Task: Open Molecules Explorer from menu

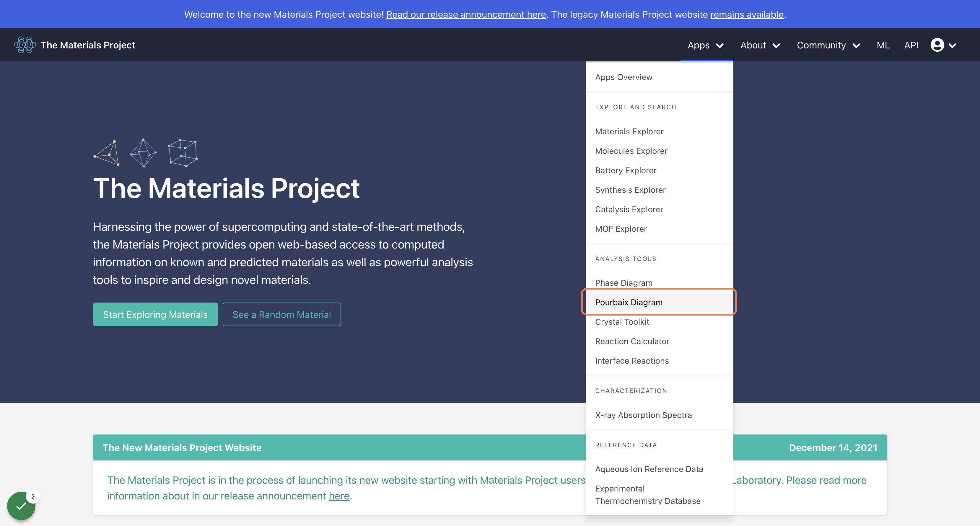Action: pyautogui.click(x=659, y=151)
